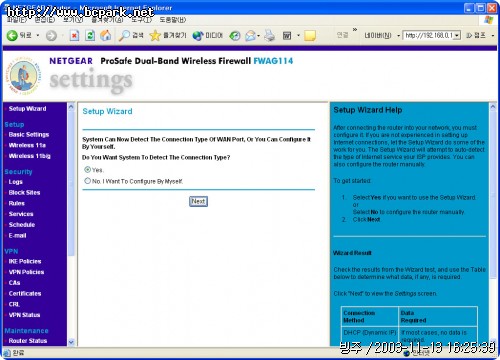Viewport: 500px width, 360px height.
Task: Open the Back button history dropdown arrow
Action: coord(38,35)
